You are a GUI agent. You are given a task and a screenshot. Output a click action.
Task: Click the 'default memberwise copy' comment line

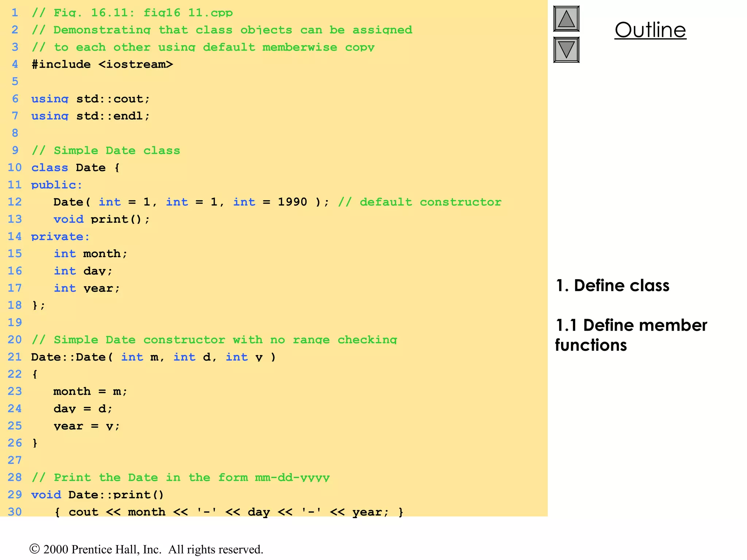(x=203, y=47)
